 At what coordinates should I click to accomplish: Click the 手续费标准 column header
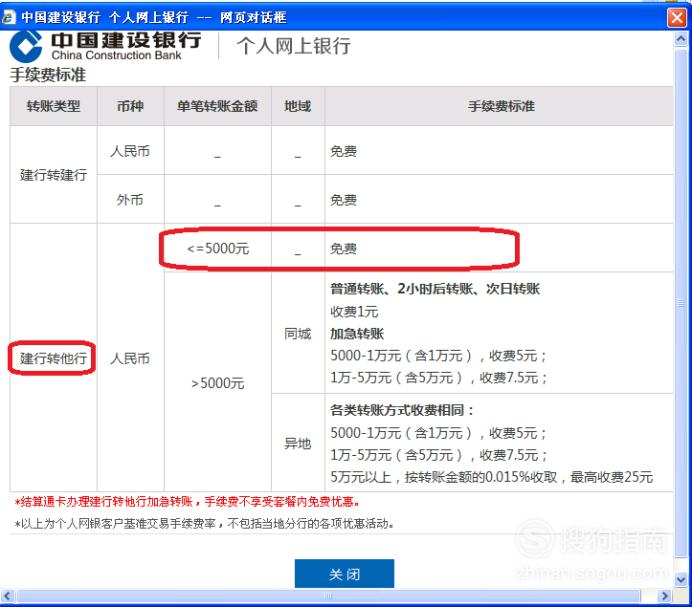[x=501, y=106]
